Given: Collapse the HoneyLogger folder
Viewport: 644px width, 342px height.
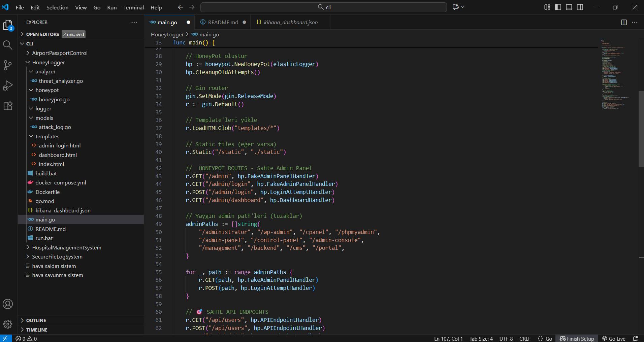Looking at the screenshot, I should 48,62.
